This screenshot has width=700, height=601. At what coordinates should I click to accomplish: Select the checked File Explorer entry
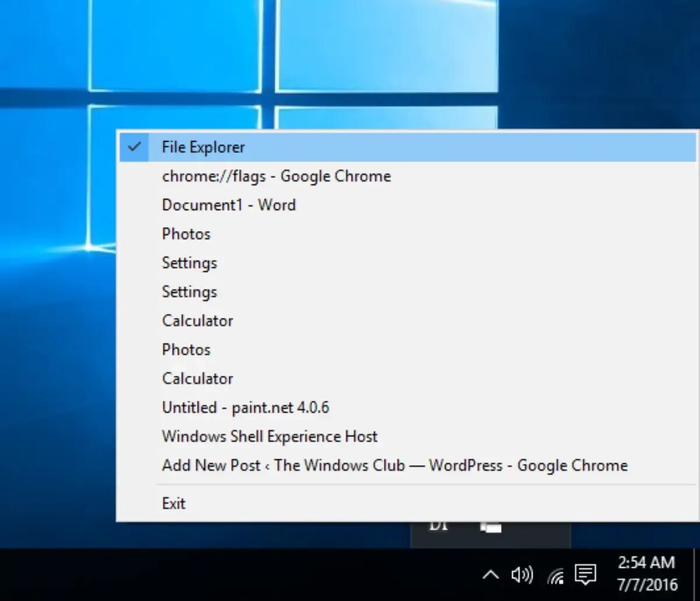[x=408, y=147]
